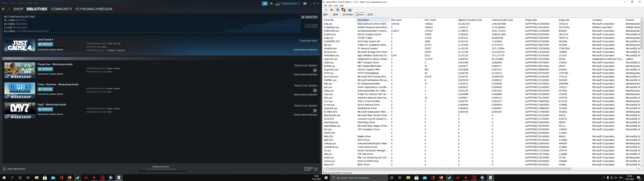Open Steam's notifications envelope icon

click(x=271, y=4)
